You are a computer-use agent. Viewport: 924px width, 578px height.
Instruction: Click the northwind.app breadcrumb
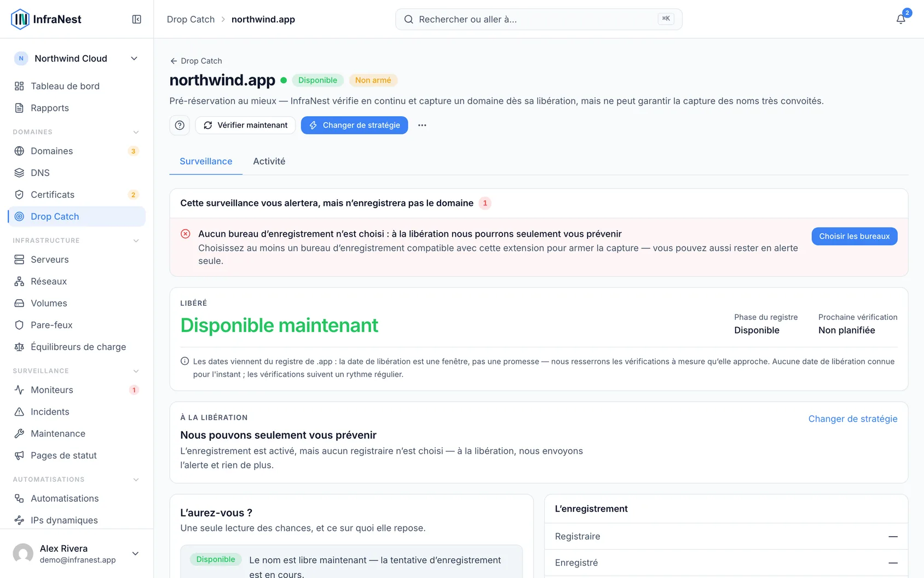click(263, 19)
